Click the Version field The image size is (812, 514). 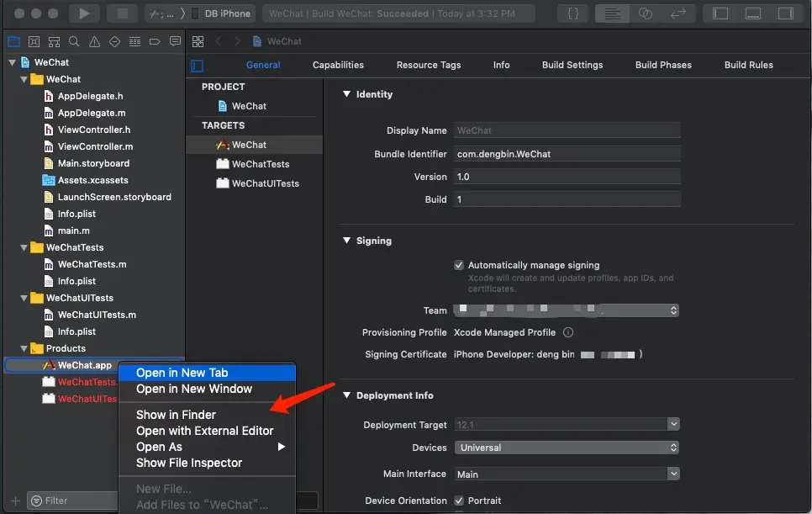pos(567,176)
